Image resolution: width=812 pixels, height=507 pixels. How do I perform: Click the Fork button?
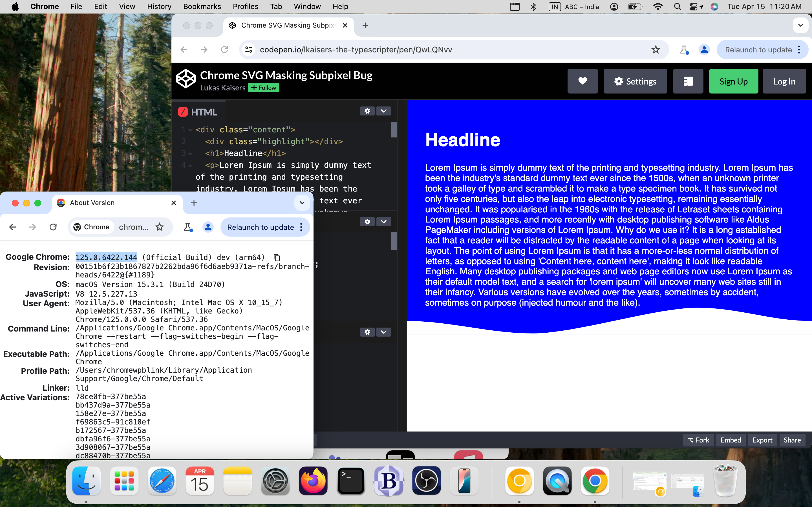pyautogui.click(x=698, y=440)
